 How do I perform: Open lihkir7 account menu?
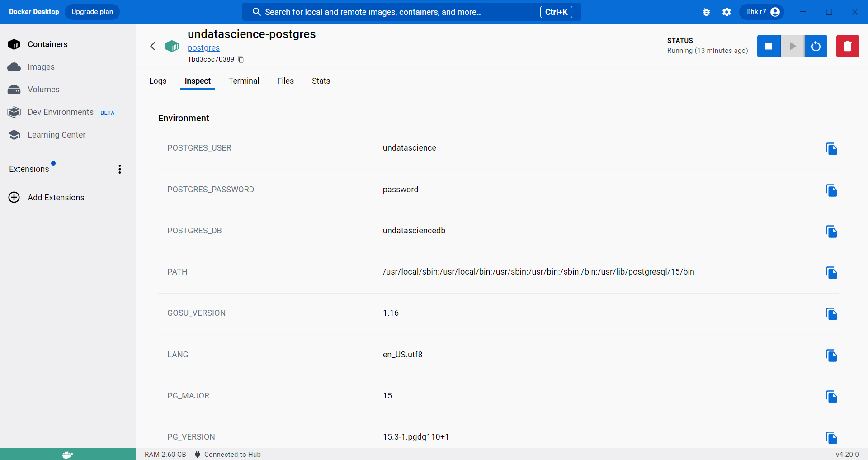762,12
